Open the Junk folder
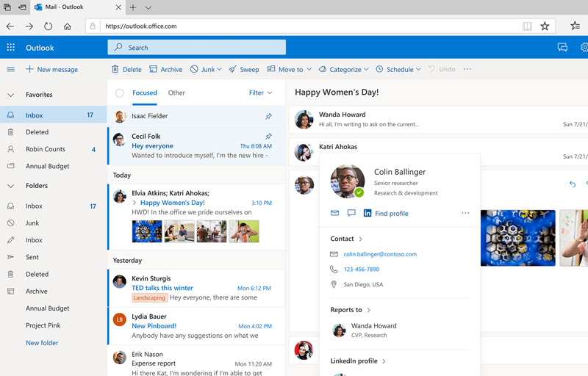The width and height of the screenshot is (588, 376). tap(53, 223)
